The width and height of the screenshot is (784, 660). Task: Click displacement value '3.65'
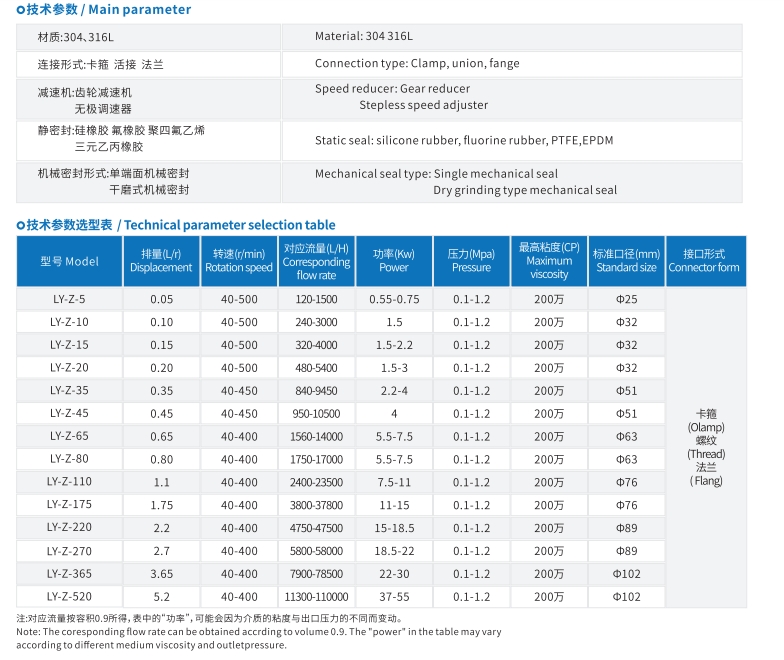click(162, 574)
